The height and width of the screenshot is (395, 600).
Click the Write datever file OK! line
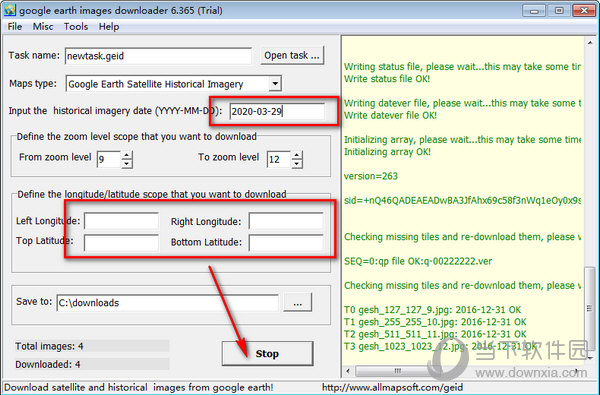point(390,115)
